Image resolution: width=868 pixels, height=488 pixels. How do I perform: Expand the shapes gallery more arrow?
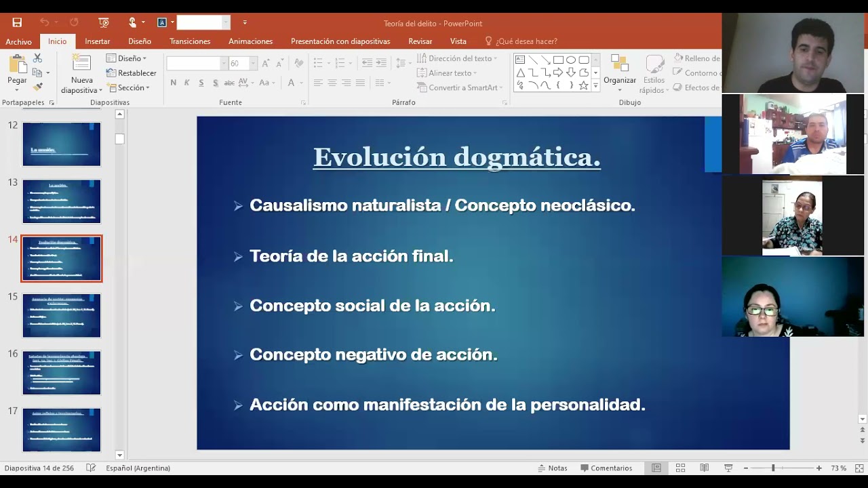[x=595, y=86]
